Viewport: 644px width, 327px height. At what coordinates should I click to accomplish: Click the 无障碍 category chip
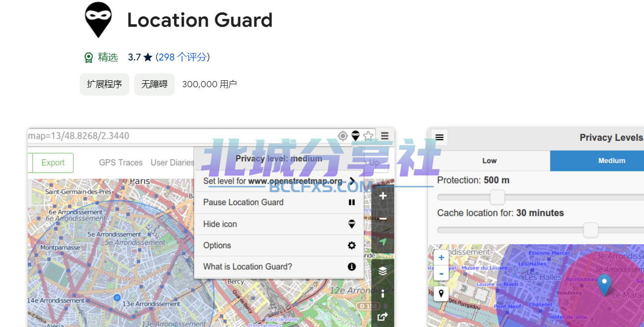click(x=155, y=84)
